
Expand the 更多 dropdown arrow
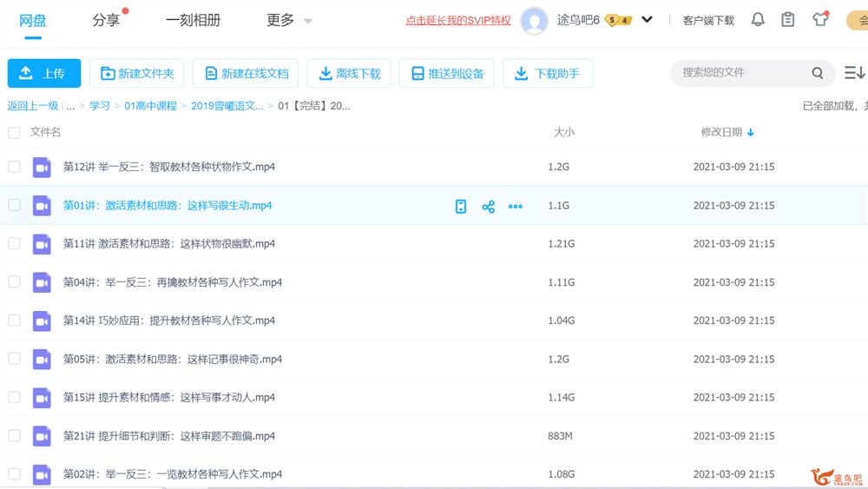pos(308,22)
